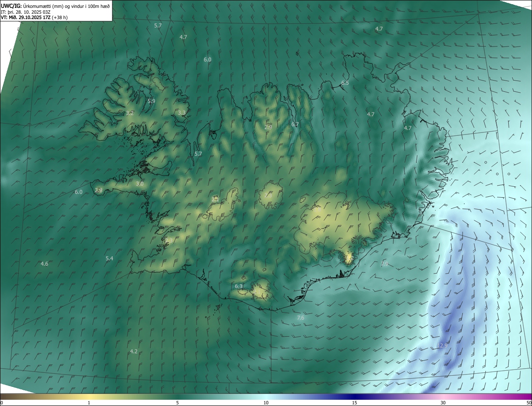This screenshot has height=406, width=532.
Task: Click the UWC/IG map title line
Action: 55,6
